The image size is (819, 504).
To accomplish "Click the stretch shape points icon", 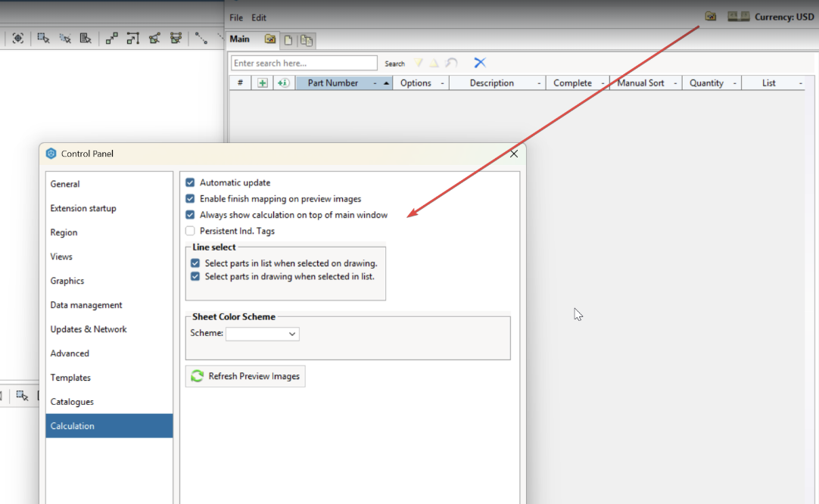I will click(x=154, y=38).
